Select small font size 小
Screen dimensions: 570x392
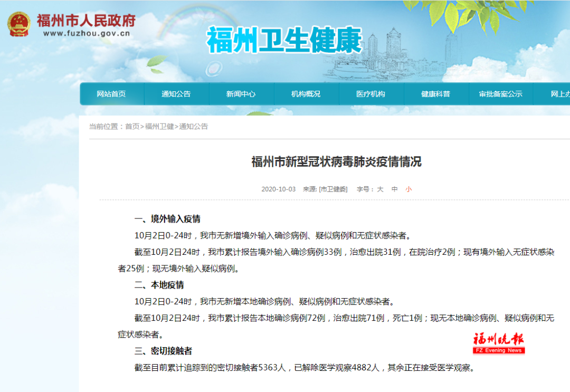coord(408,189)
